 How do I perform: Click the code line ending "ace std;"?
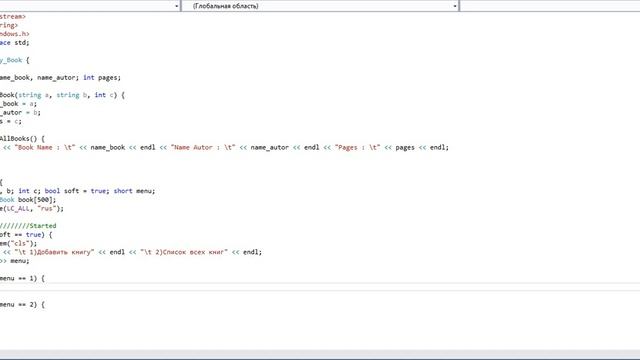click(15, 42)
